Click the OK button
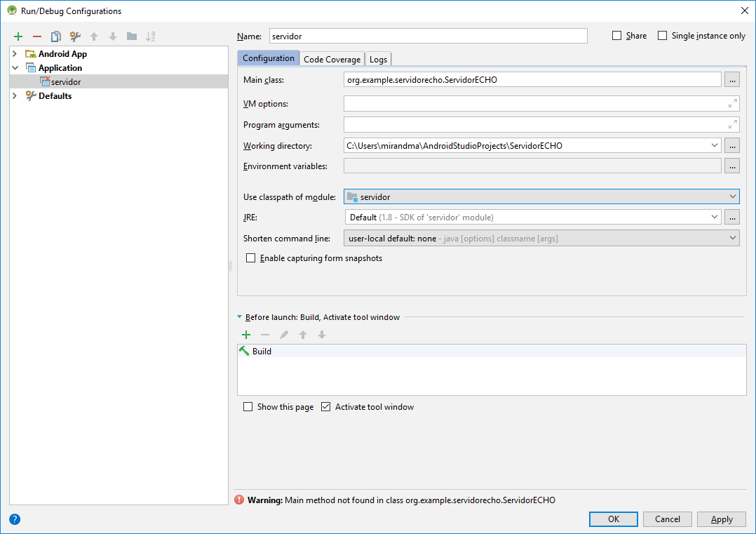This screenshot has height=534, width=756. click(x=613, y=519)
